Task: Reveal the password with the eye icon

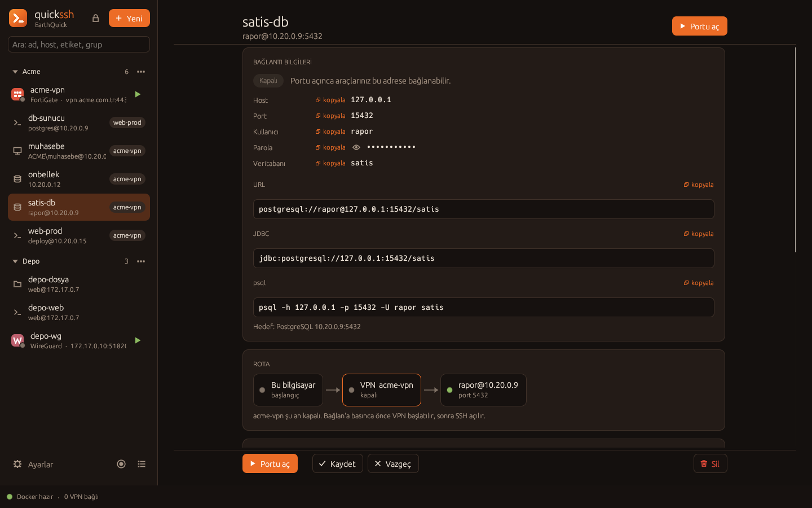Action: pos(356,147)
